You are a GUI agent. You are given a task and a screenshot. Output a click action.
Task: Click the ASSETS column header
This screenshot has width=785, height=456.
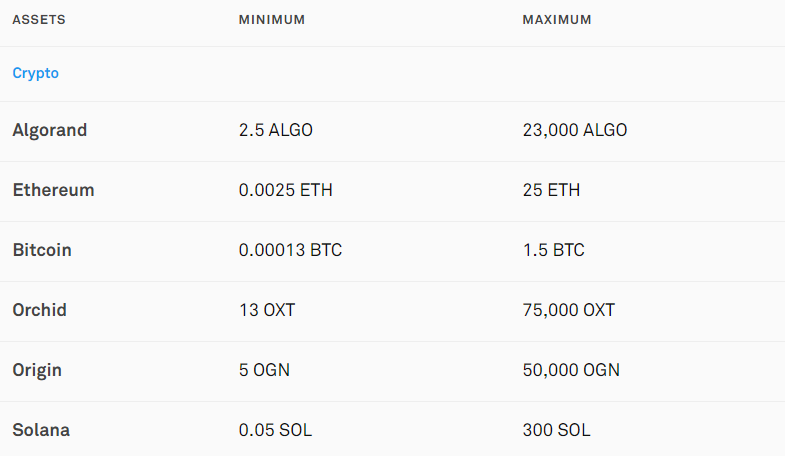[x=39, y=20]
